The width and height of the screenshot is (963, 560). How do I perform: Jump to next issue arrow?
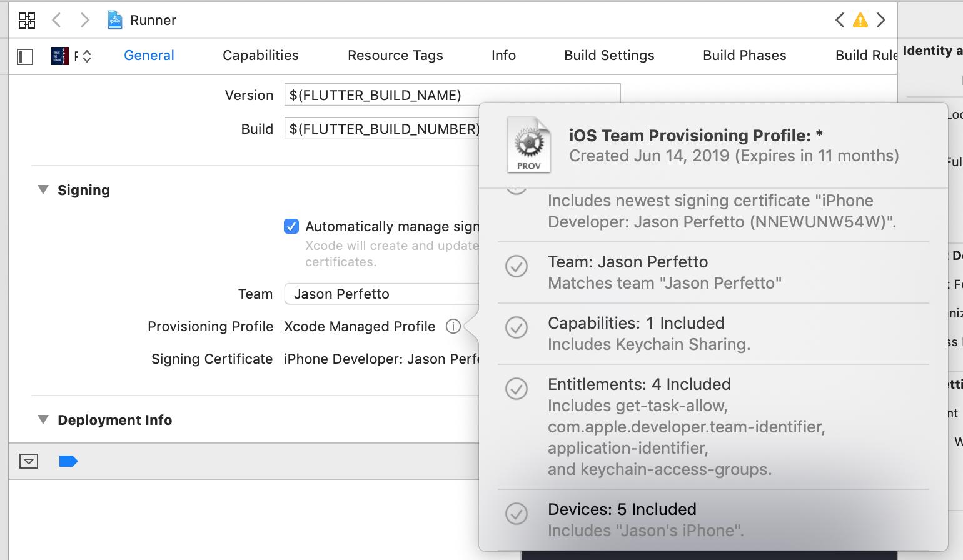click(x=881, y=20)
